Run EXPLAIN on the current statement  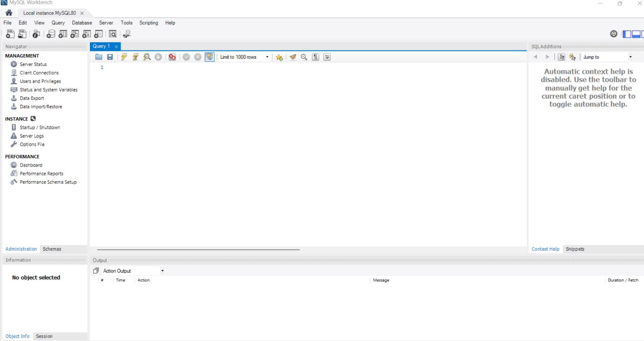click(x=147, y=57)
